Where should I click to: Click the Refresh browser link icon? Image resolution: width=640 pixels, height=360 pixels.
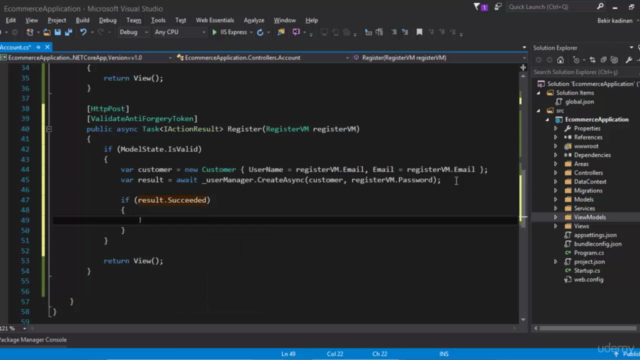click(260, 32)
